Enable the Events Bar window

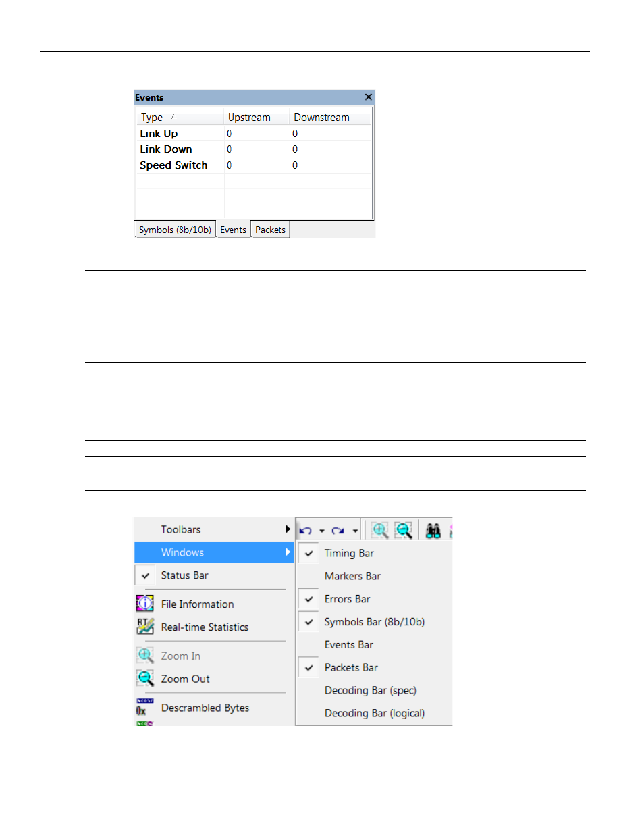pyautogui.click(x=375, y=645)
